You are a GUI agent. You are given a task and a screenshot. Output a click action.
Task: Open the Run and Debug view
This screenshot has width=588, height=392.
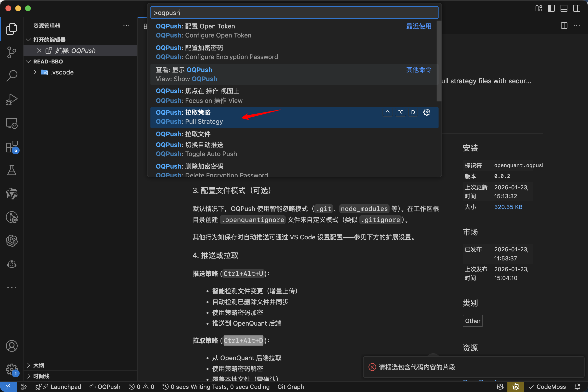click(x=12, y=99)
